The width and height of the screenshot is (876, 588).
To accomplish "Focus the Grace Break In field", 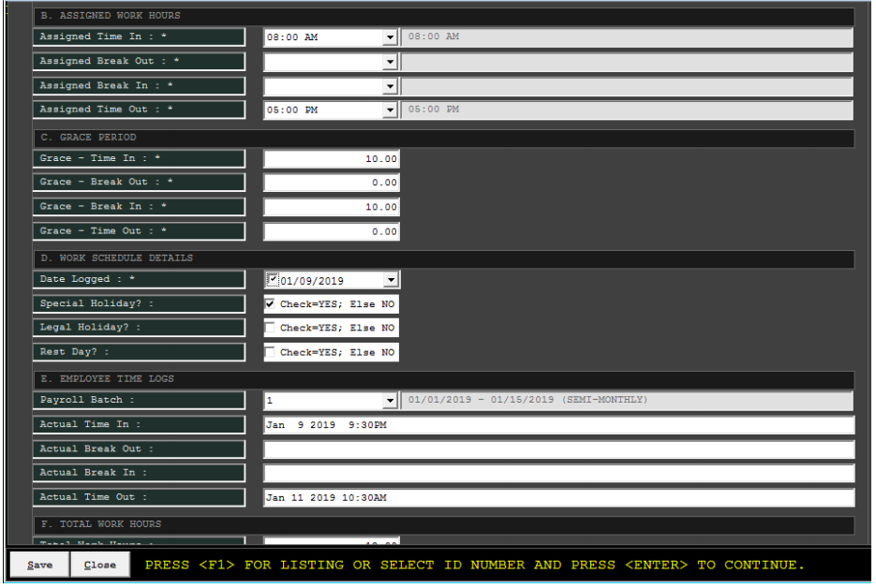I will (x=332, y=208).
